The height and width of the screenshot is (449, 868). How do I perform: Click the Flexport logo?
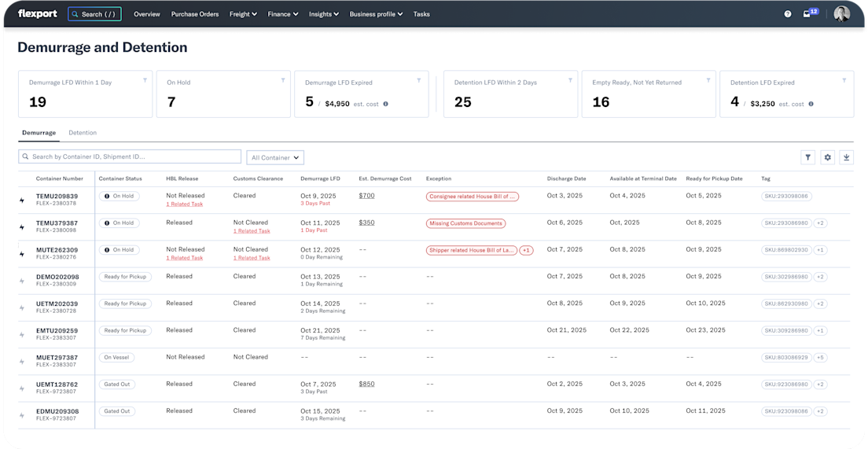pos(37,14)
